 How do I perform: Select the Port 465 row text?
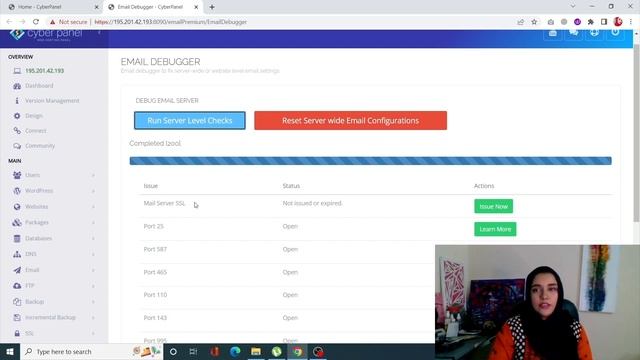click(x=155, y=272)
